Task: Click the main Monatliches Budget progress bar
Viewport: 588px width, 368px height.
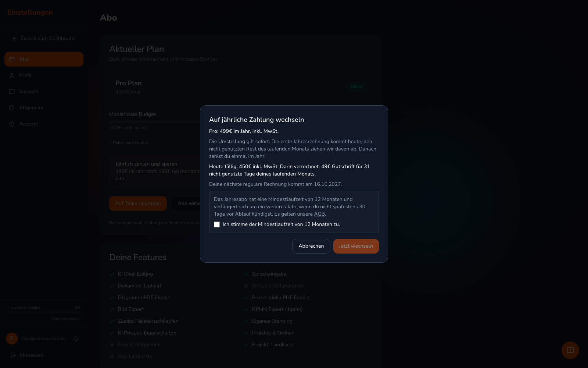Action: pos(155,121)
